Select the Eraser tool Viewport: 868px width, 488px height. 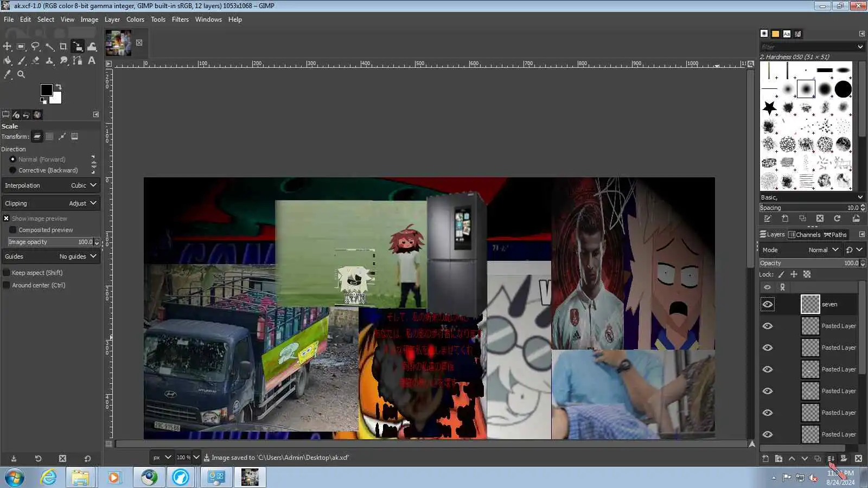[x=35, y=61]
